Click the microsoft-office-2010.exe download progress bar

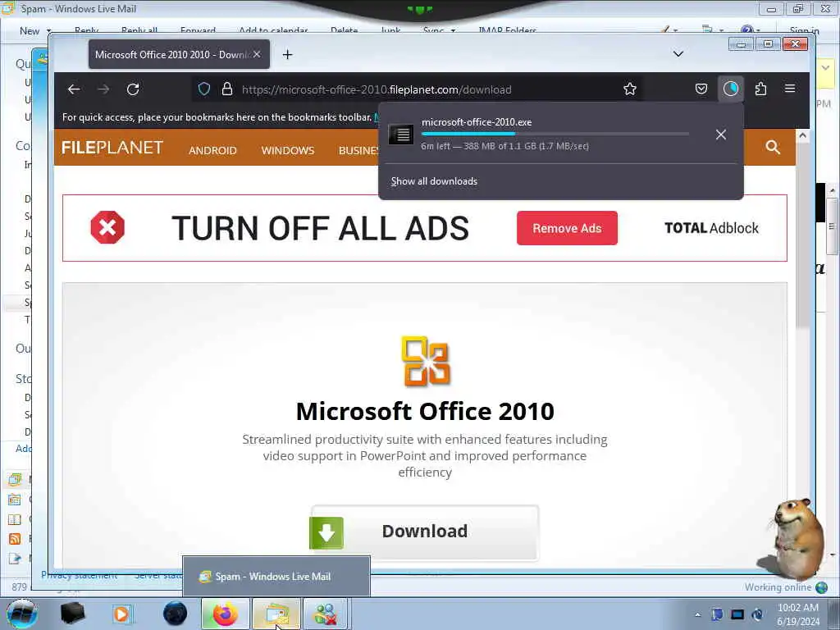(x=555, y=134)
